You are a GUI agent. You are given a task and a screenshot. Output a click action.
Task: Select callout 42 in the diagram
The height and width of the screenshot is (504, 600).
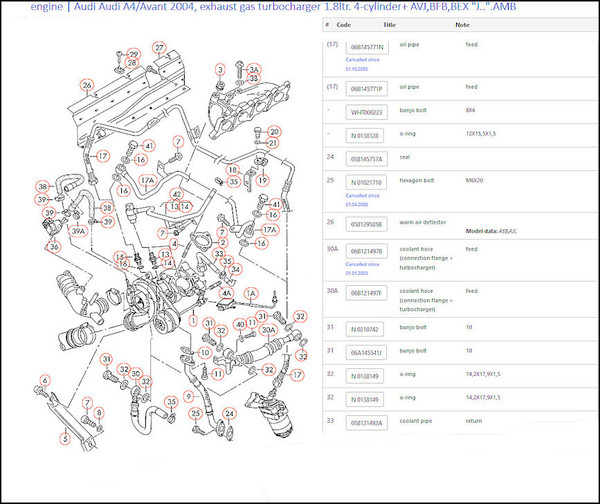point(176,194)
